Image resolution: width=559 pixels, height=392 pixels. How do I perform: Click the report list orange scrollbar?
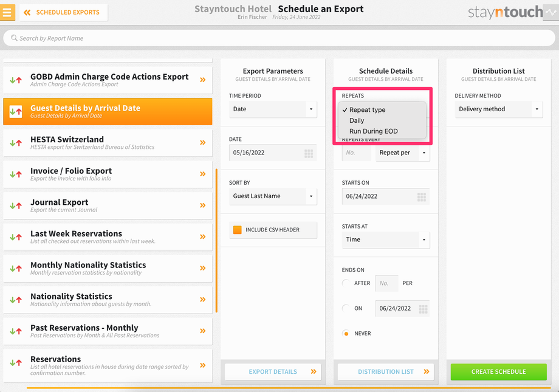[216, 241]
